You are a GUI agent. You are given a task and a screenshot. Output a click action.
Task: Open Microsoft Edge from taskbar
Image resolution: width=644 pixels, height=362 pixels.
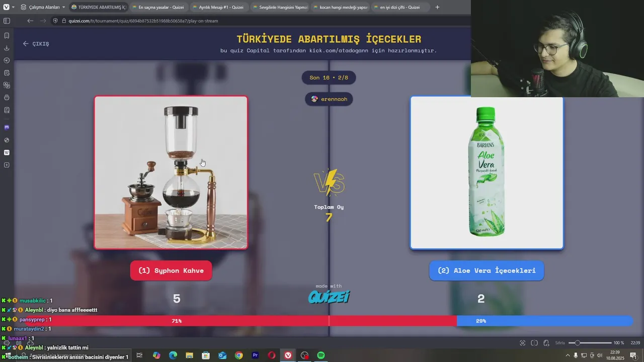(x=173, y=355)
